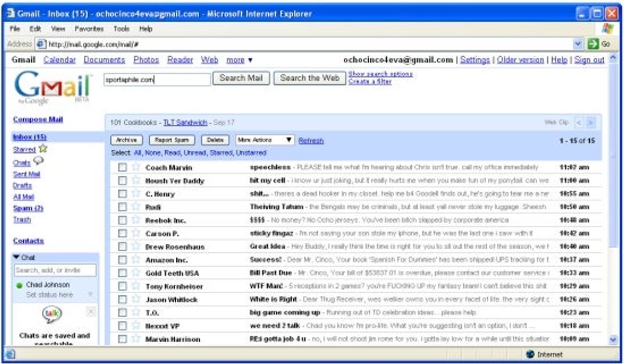Star the Marvin Harrison email
The image size is (624, 364).
tap(136, 339)
